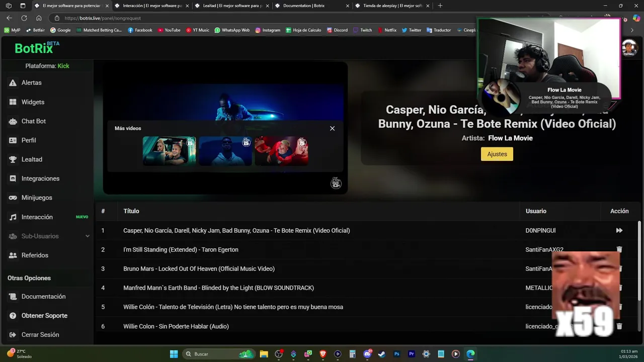This screenshot has height=362, width=644.
Task: Click Sin Poderte Hablar (Audio) title
Action: coord(176,326)
